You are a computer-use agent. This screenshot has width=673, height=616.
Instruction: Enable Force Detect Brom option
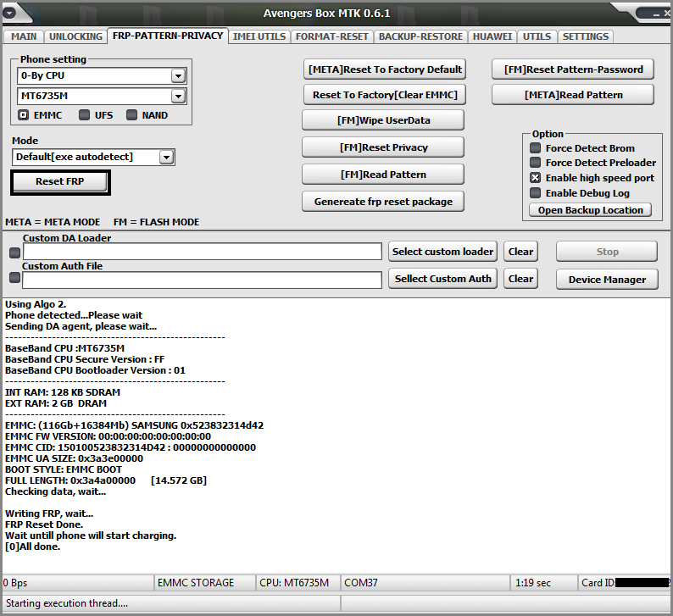click(x=535, y=148)
